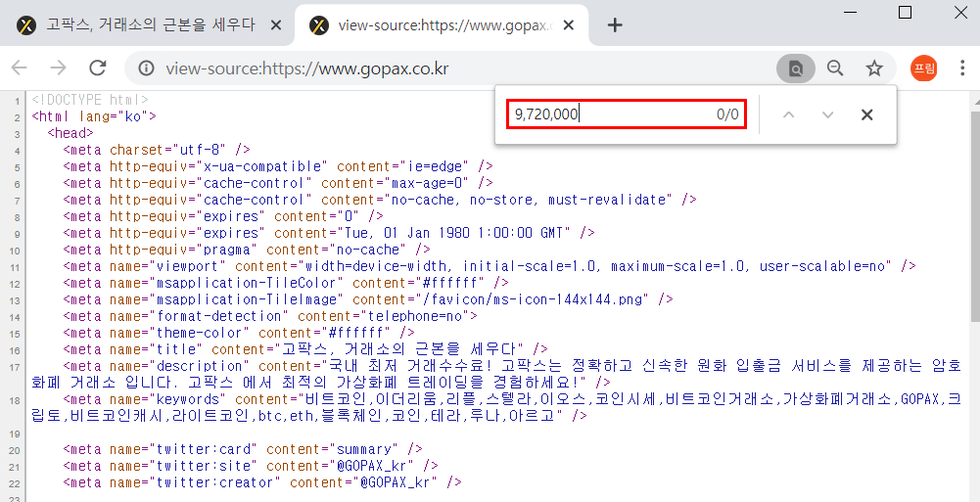Click the charset utf-8 meta line
Screen dimensions: 980x502
pos(157,150)
